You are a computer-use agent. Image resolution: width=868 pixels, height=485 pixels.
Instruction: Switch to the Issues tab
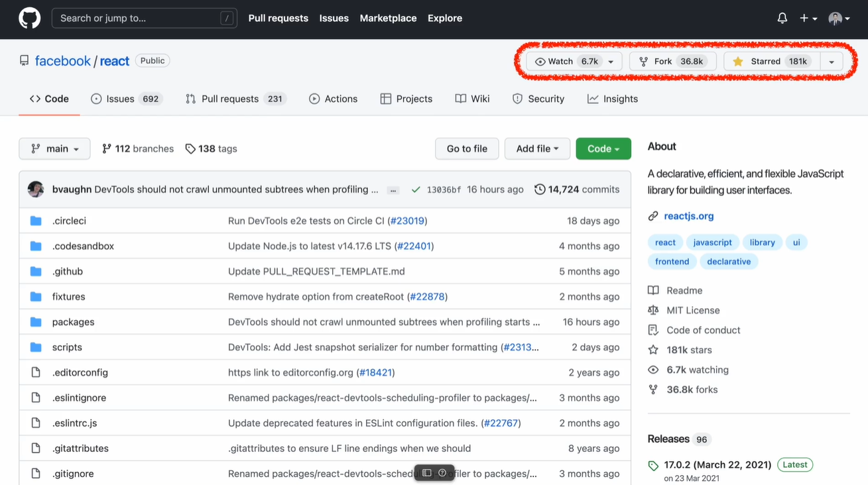coord(127,99)
